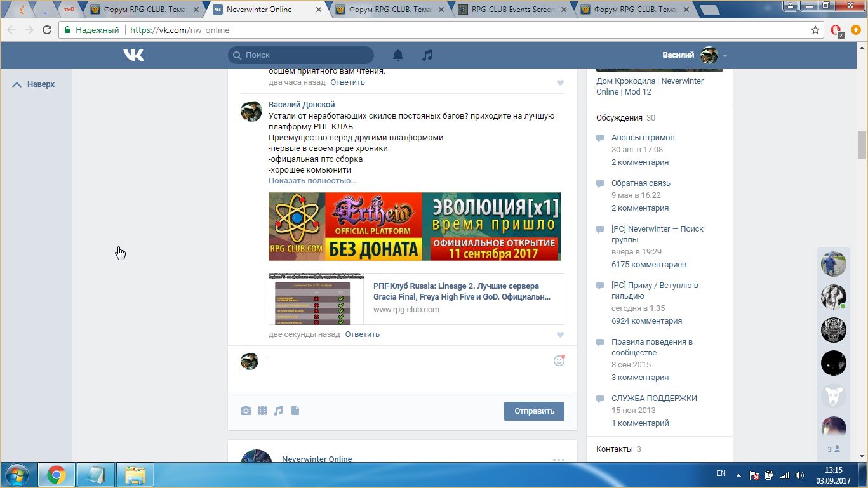This screenshot has height=488, width=868.
Task: Click the network signal tray icon
Action: click(785, 475)
